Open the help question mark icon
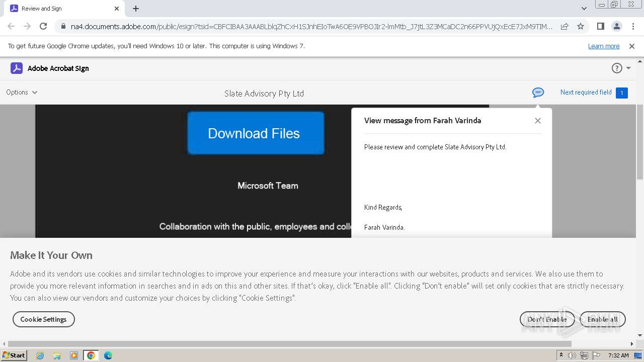Image resolution: width=644 pixels, height=362 pixels. (616, 68)
